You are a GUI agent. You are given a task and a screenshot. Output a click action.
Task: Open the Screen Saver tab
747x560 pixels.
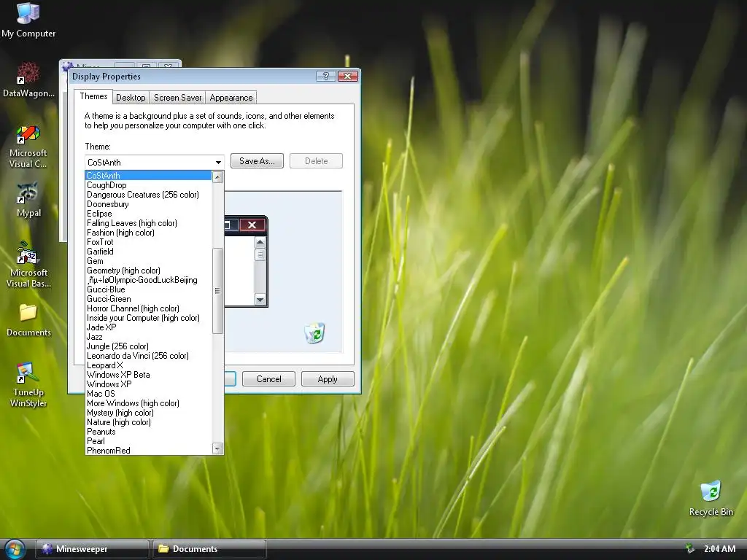click(x=178, y=98)
